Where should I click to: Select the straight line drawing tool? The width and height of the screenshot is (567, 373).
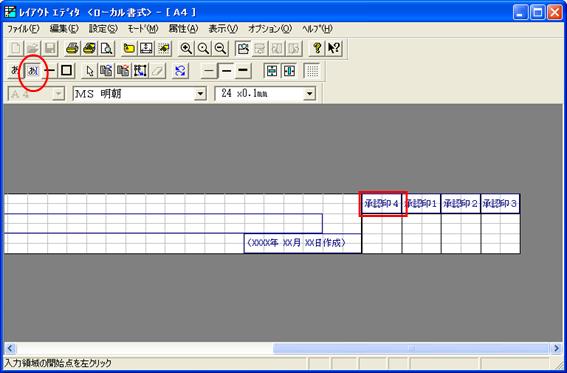coord(51,71)
